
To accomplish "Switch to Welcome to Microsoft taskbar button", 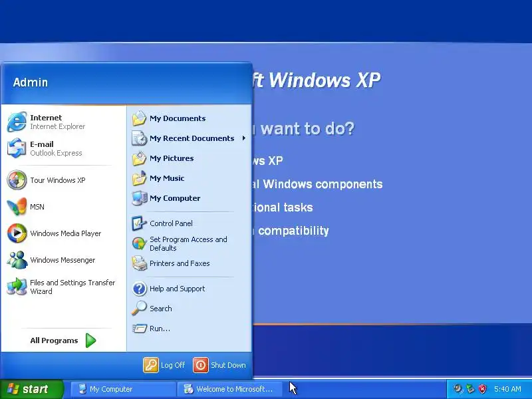I will coord(229,389).
